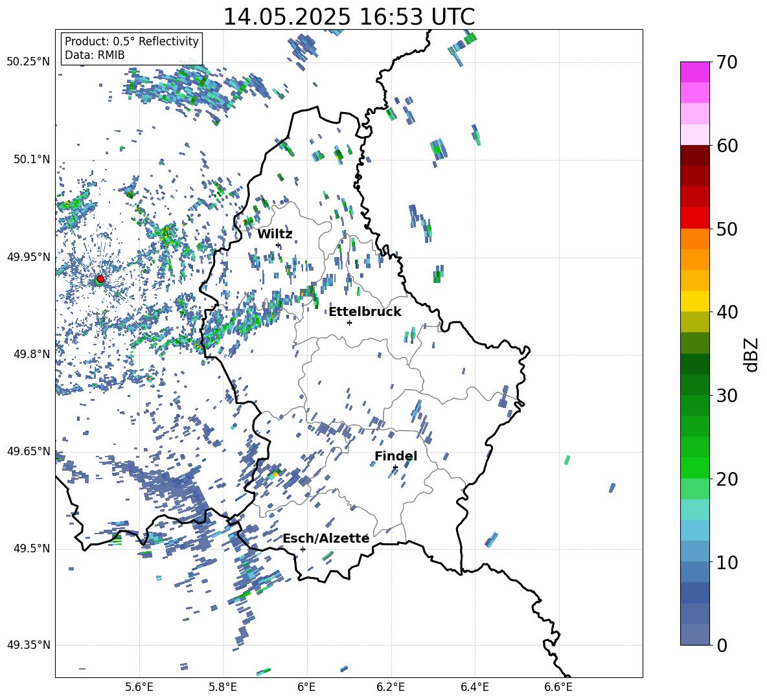
Task: Click the 'Data: RMIB' legend line
Action: pyautogui.click(x=95, y=55)
